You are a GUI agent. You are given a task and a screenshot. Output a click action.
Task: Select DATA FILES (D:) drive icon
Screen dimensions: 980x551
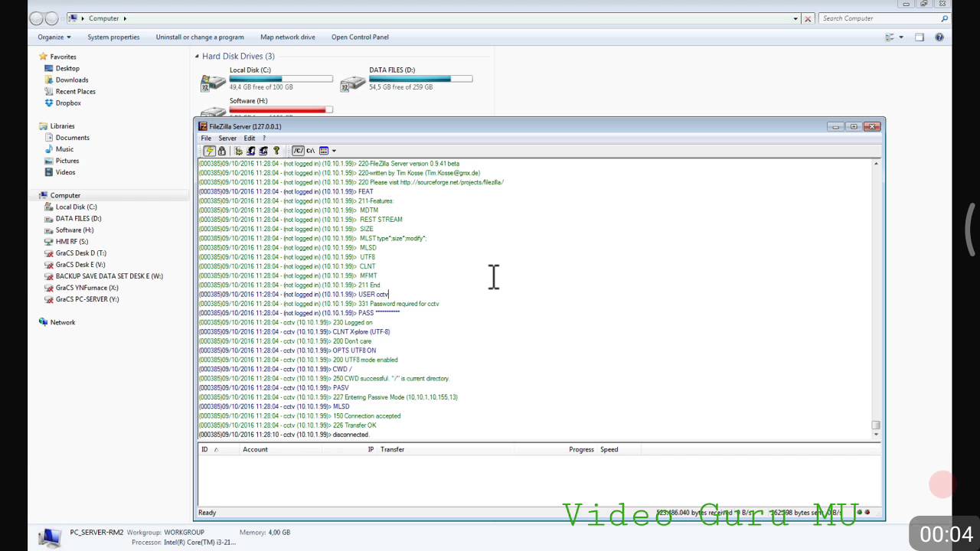(353, 83)
